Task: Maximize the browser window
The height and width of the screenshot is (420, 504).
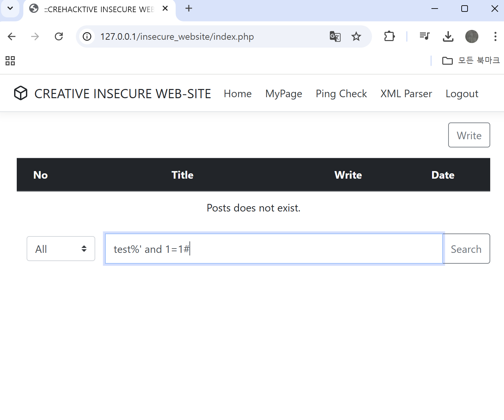Action: coord(465,9)
